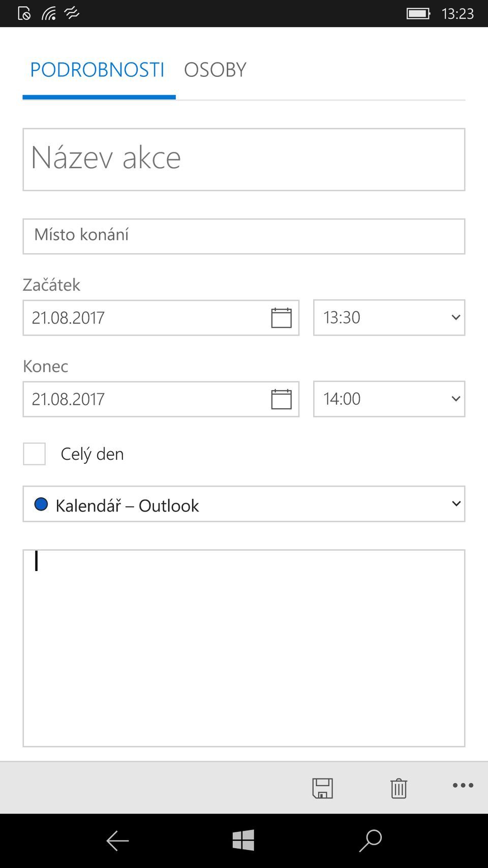Viewport: 488px width, 868px height.
Task: Click the Název akce title field
Action: 244,160
